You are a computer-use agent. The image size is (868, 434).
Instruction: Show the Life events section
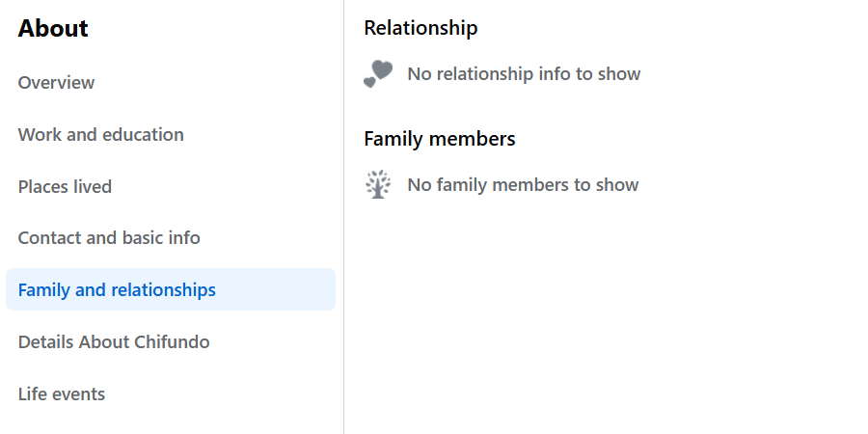pyautogui.click(x=62, y=394)
